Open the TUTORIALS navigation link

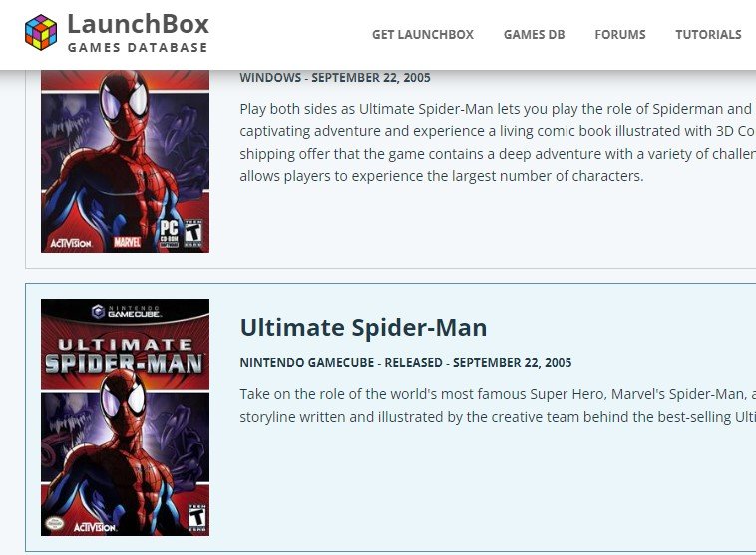(x=708, y=35)
